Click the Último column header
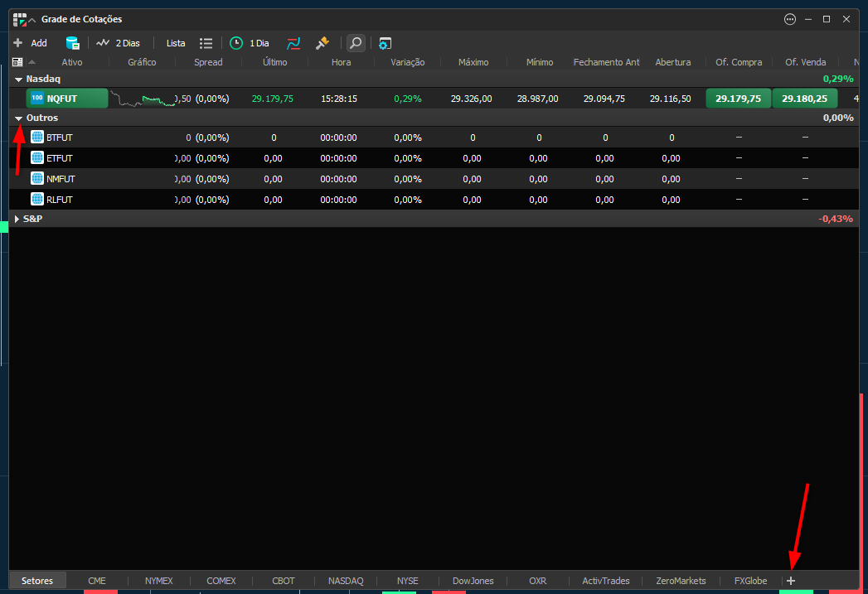 [x=274, y=62]
